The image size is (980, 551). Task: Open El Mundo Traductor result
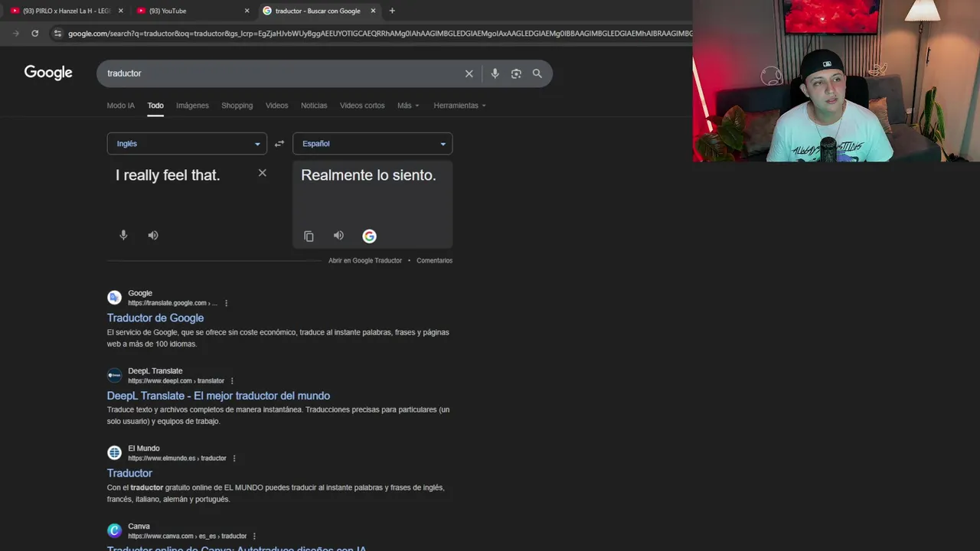pos(129,473)
